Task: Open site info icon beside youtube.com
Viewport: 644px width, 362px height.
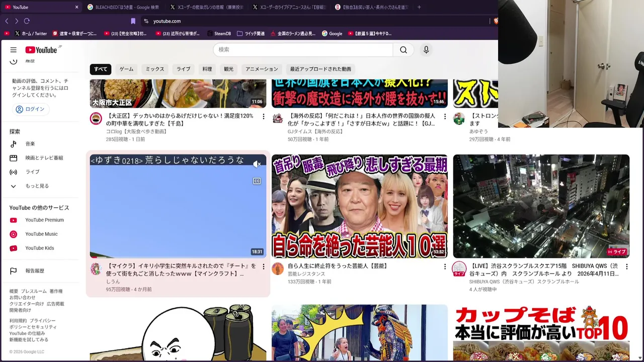Action: click(x=146, y=21)
